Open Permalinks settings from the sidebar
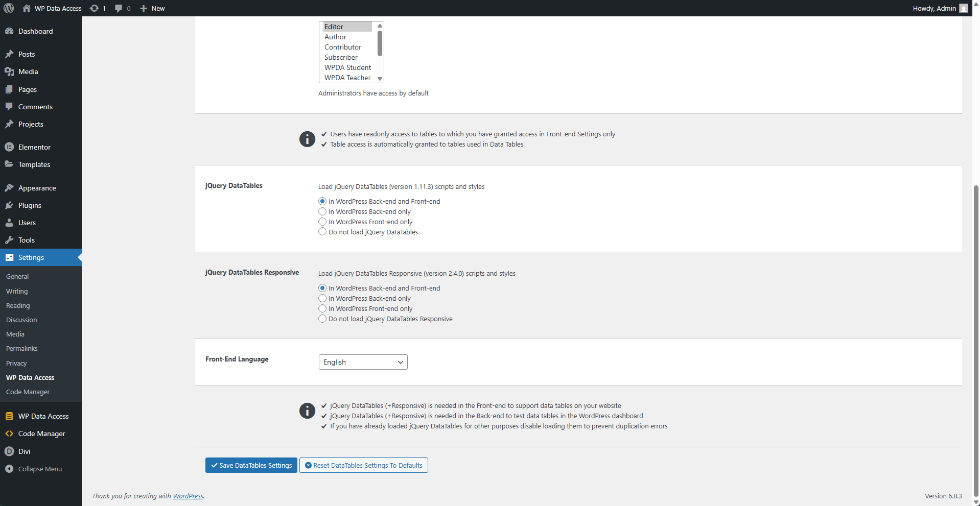Image resolution: width=980 pixels, height=506 pixels. click(21, 348)
